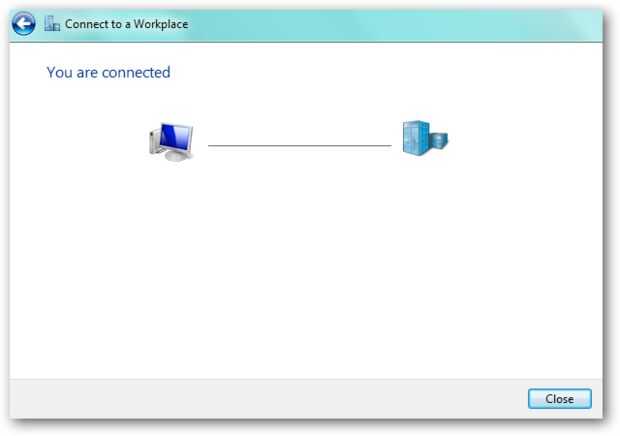
Task: Select the local computer monitor icon
Action: coord(172,142)
